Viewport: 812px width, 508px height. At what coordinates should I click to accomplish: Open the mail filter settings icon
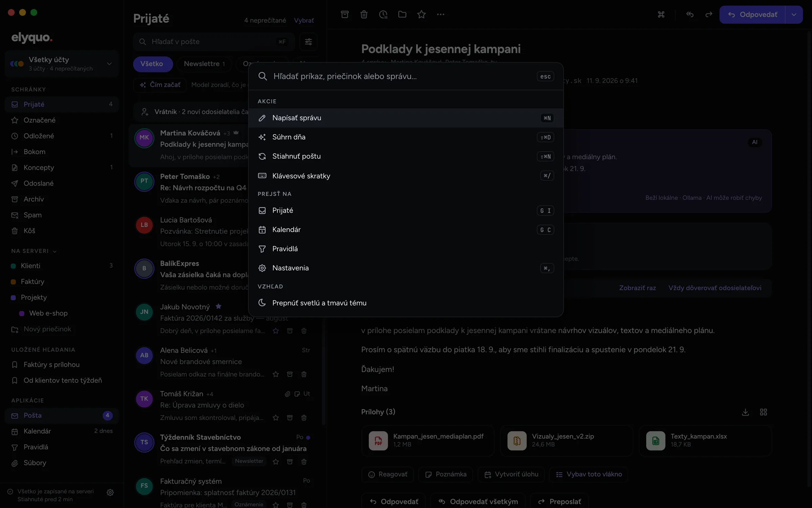[308, 42]
